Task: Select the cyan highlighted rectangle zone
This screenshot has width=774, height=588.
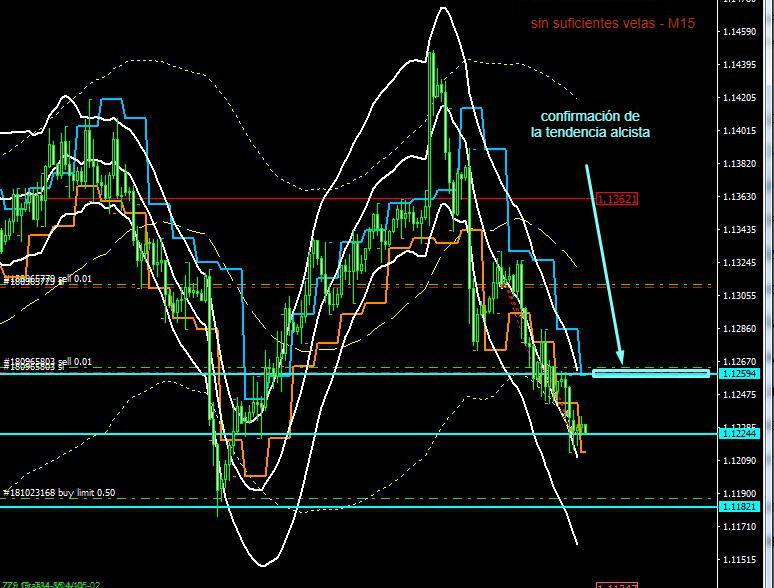Action: coord(651,374)
